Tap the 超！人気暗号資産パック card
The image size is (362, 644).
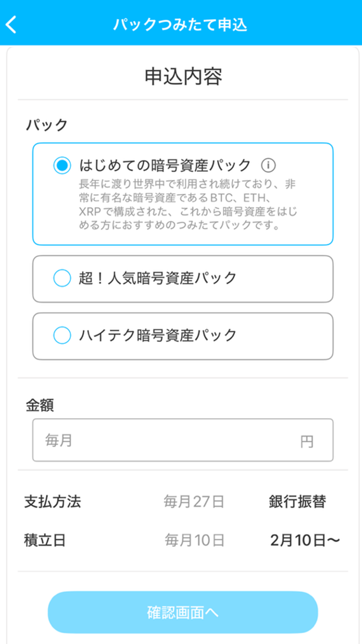[183, 279]
